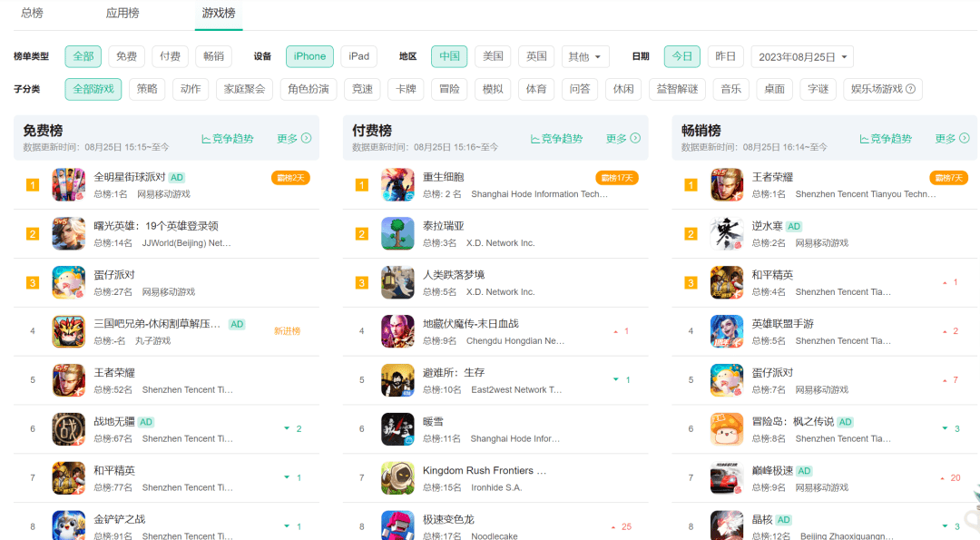Screen dimensions: 980x540
Task: Open 竞争趋势 for the 免费榜
Action: 228,139
